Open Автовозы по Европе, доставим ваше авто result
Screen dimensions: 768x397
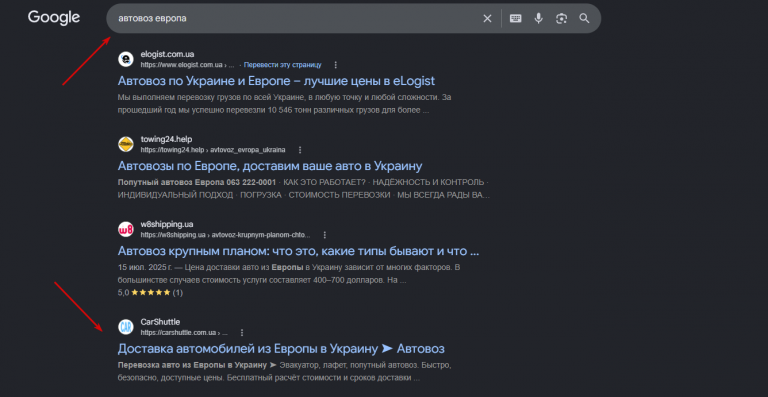[x=270, y=166]
